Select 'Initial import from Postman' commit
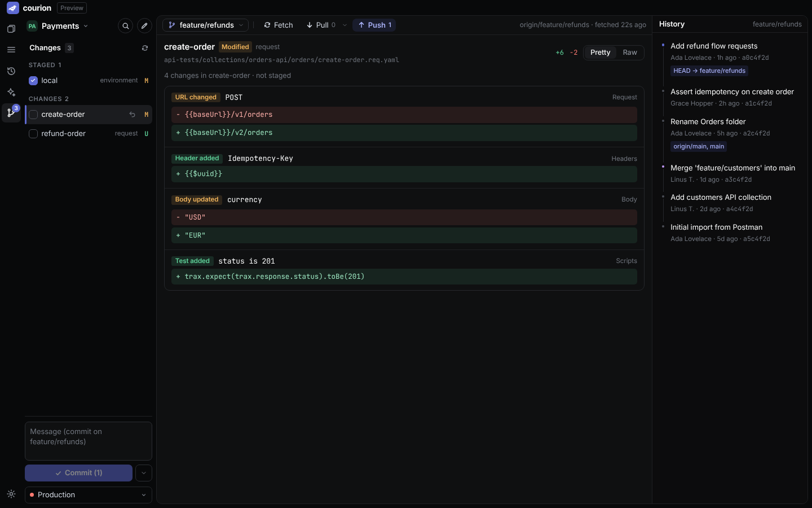The width and height of the screenshot is (812, 508). pos(716,227)
